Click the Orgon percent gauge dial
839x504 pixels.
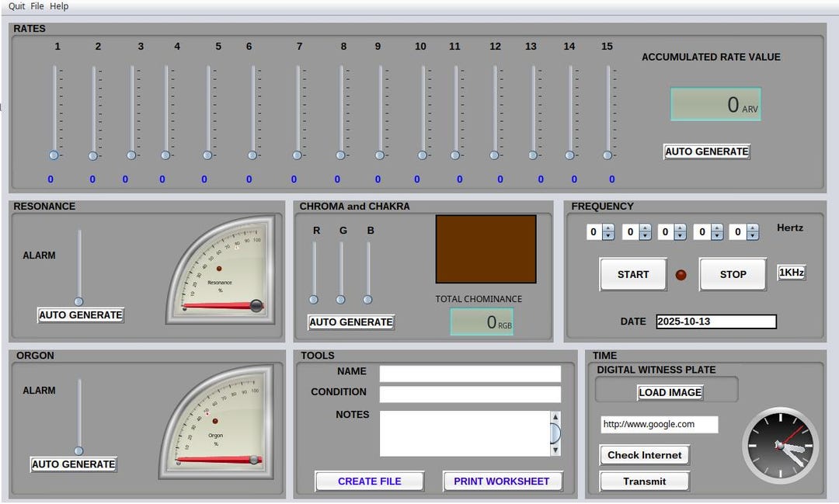[x=218, y=422]
